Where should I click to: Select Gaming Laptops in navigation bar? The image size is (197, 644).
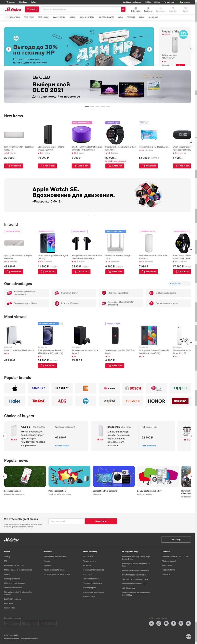tap(87, 17)
